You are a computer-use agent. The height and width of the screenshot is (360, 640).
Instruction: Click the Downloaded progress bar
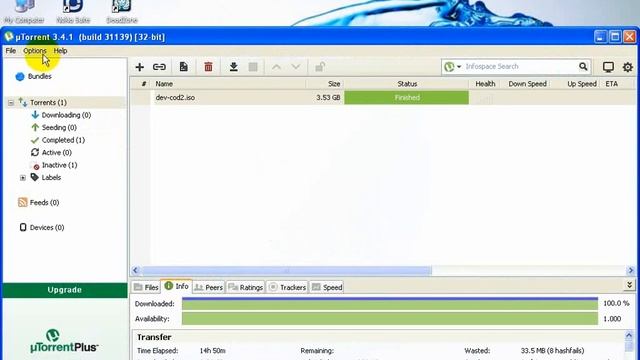(390, 304)
